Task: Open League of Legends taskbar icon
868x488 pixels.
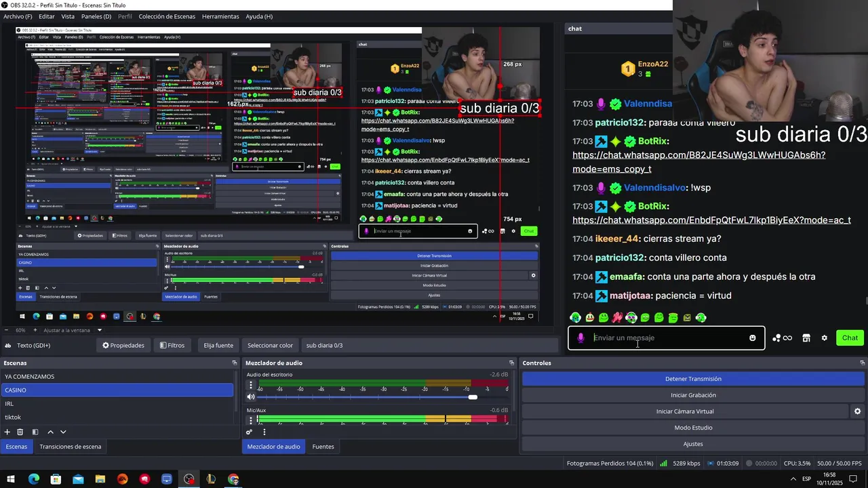Action: coord(211,479)
